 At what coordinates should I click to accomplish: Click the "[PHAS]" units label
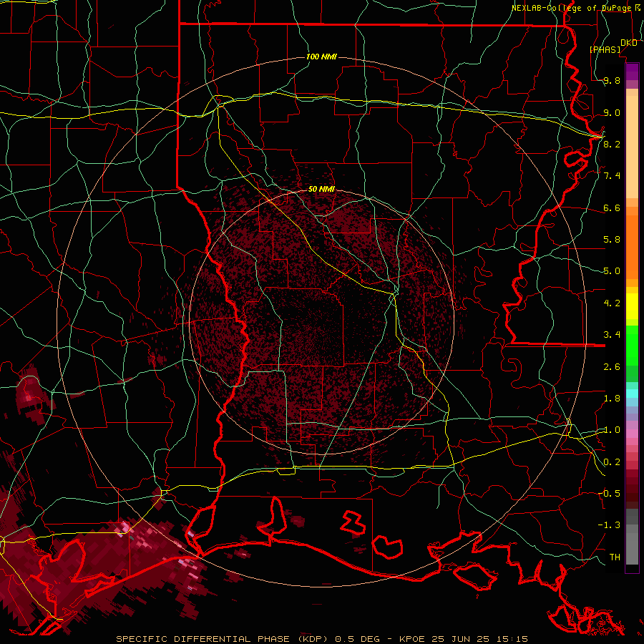click(x=605, y=49)
